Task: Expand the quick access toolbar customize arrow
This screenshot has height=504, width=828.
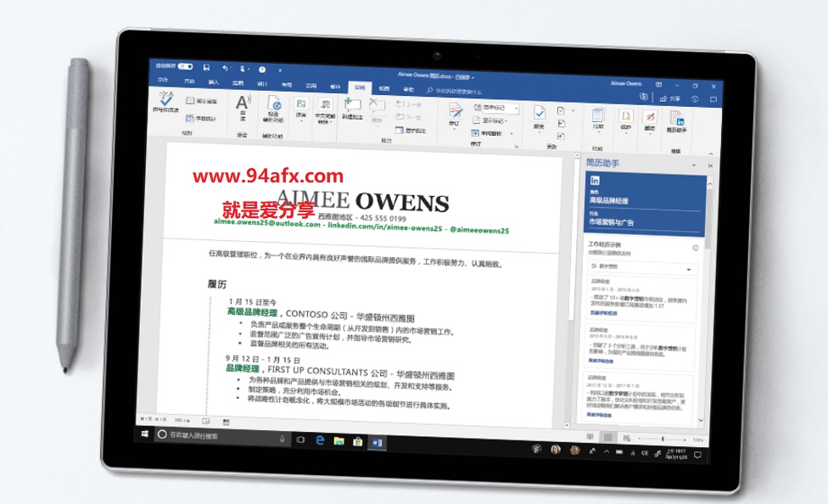Action: click(280, 70)
